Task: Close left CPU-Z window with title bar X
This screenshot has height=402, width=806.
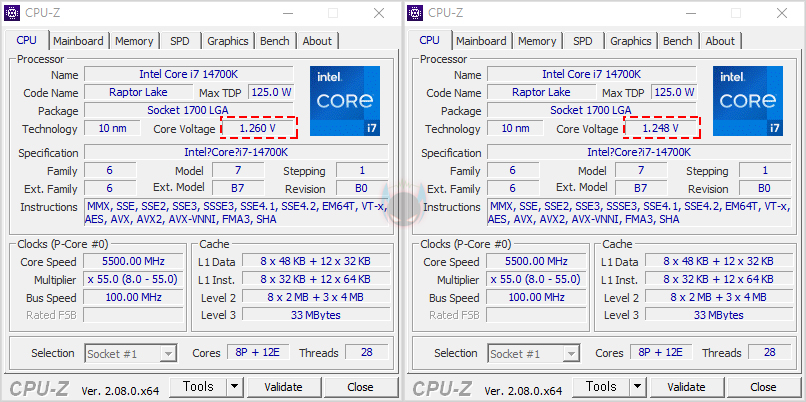Action: pos(379,13)
